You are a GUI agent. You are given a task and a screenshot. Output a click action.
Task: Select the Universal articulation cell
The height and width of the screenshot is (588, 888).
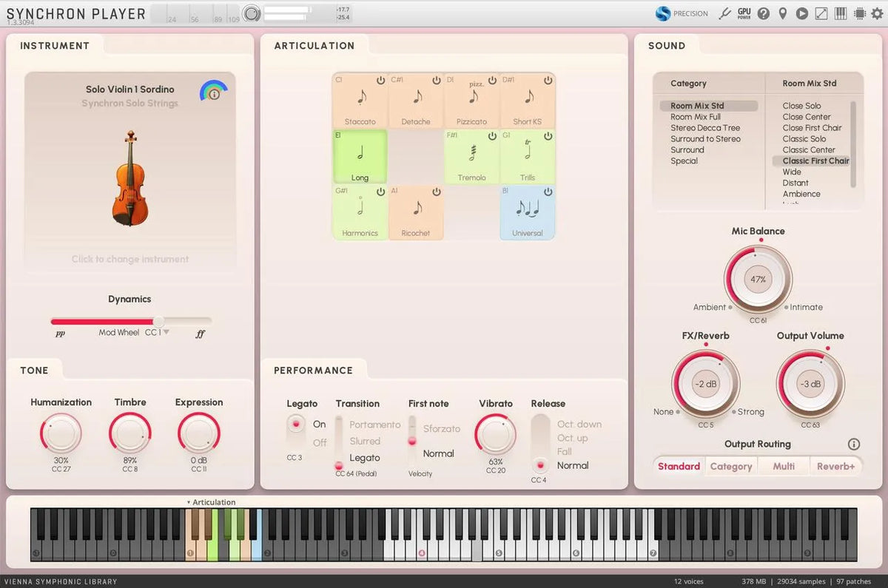coord(527,213)
